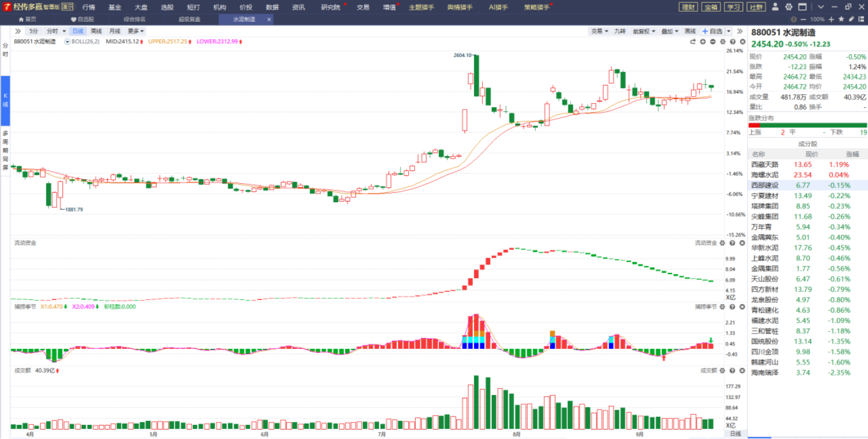
Task: Expand right toolbar double chevron after 自选
Action: (740, 31)
